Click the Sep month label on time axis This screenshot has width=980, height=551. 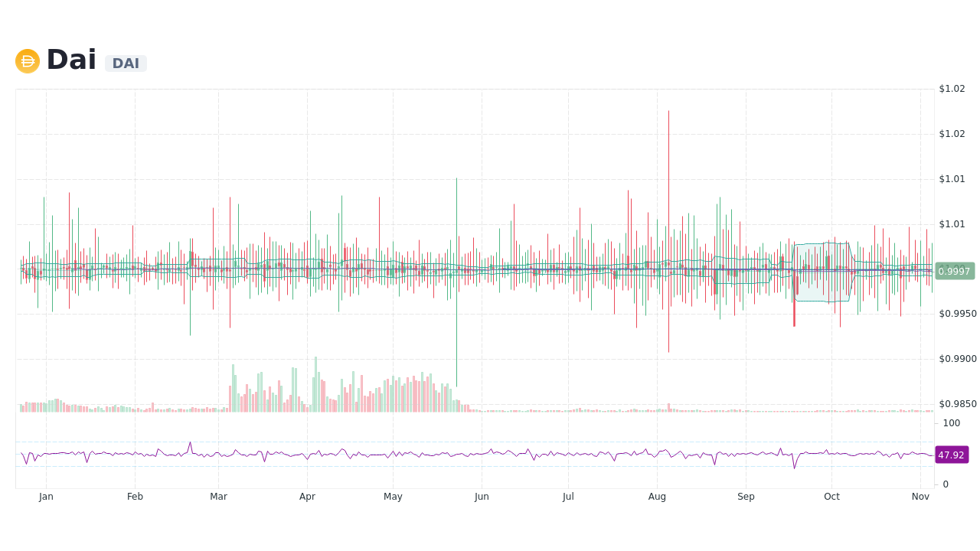coord(746,497)
